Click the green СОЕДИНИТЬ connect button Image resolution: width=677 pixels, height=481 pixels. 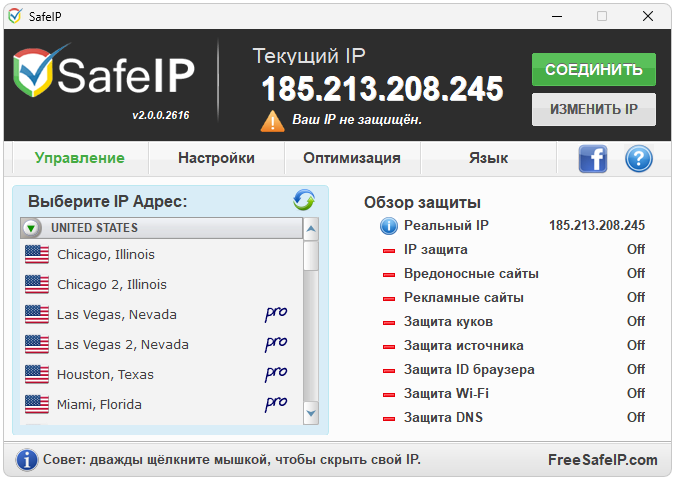click(x=594, y=70)
